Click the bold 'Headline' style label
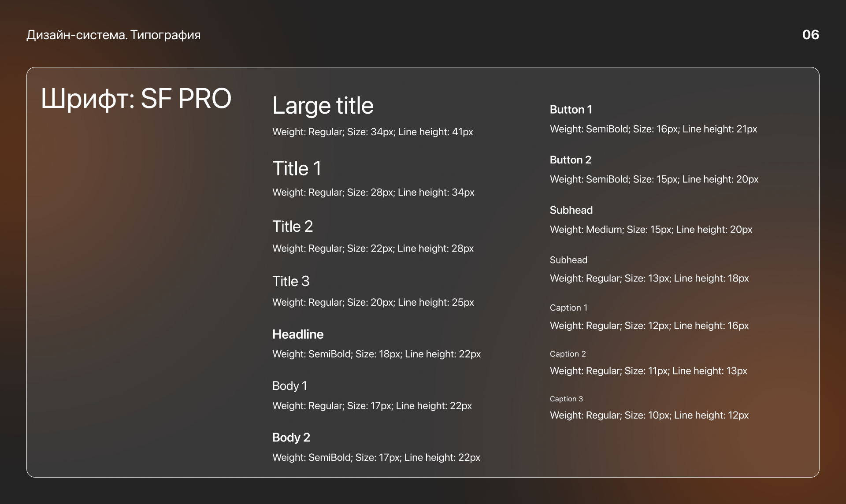Viewport: 846px width, 504px height. (298, 334)
